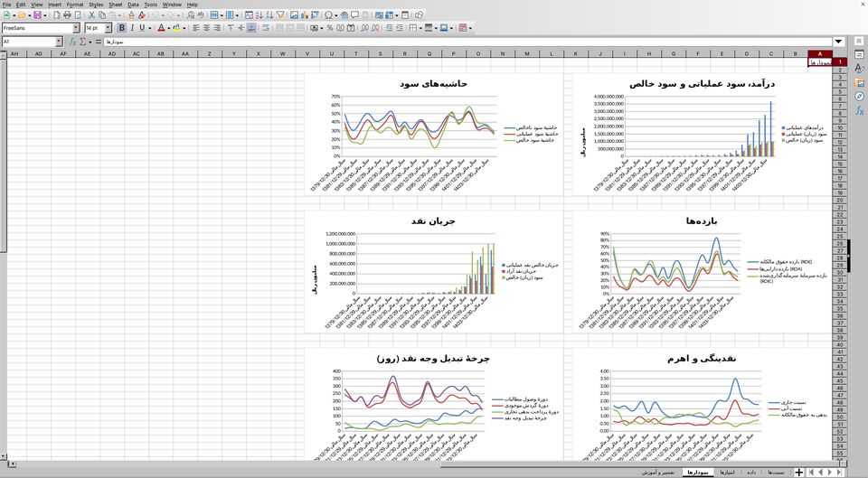Image resolution: width=868 pixels, height=478 pixels.
Task: Expand the FreeSans font name dropdown
Action: coord(76,28)
